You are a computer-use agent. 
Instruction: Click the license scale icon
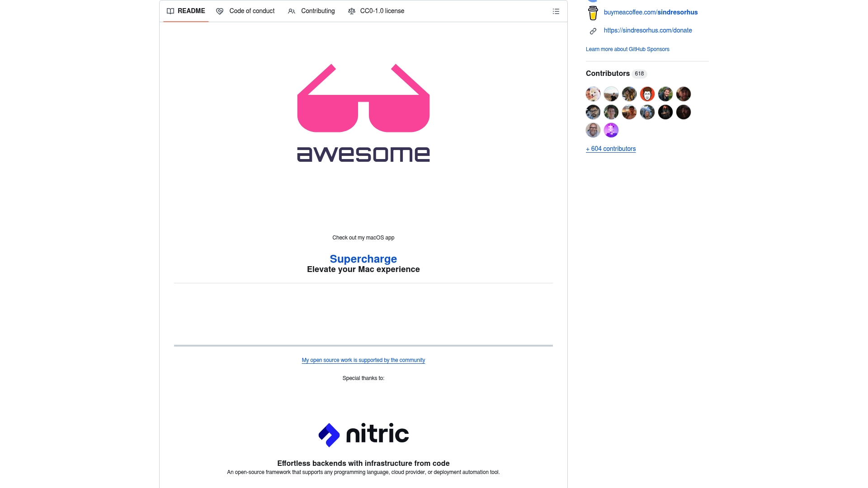coord(351,11)
